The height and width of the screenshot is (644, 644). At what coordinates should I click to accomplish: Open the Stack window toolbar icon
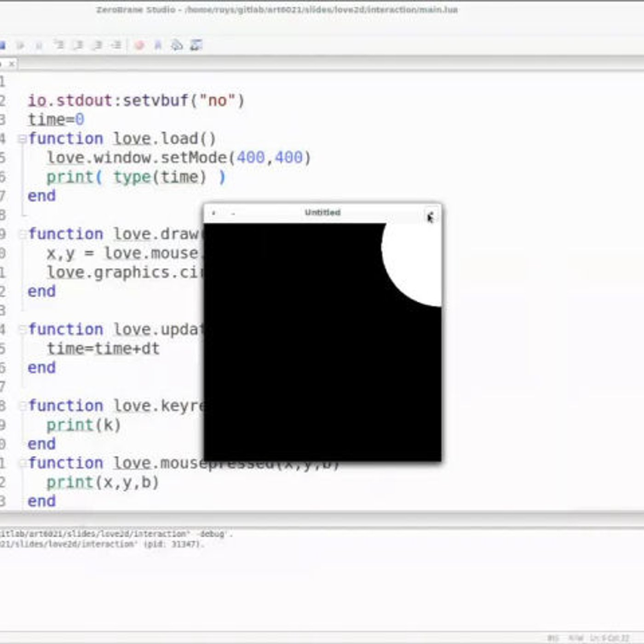[177, 45]
